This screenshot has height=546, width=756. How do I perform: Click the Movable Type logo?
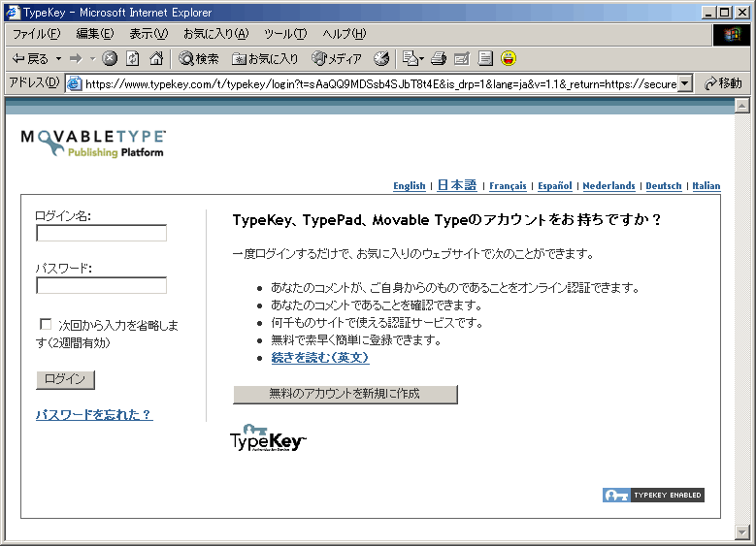click(x=93, y=144)
